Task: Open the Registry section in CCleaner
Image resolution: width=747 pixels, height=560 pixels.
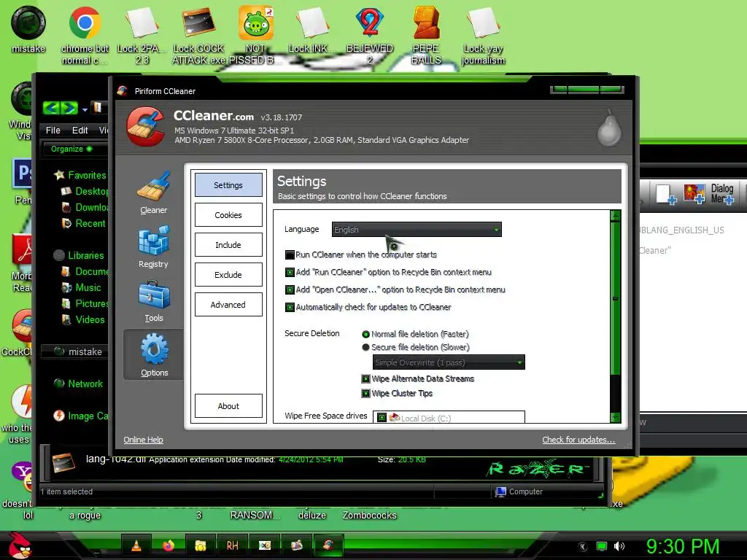Action: [x=153, y=246]
